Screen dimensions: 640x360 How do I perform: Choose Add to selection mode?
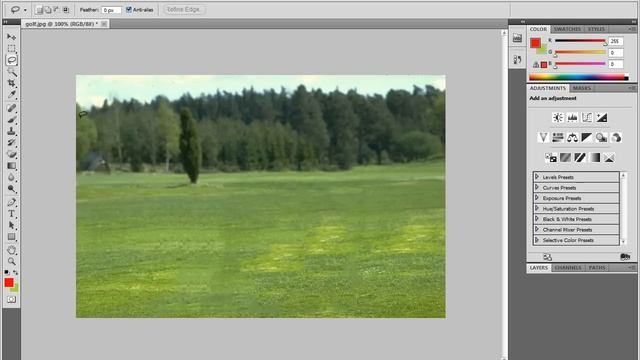coord(48,10)
